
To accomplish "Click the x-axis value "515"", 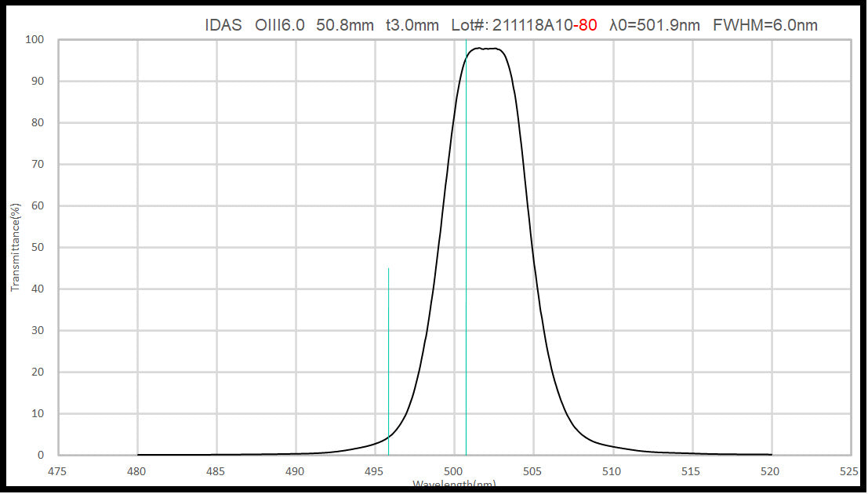I will [691, 472].
